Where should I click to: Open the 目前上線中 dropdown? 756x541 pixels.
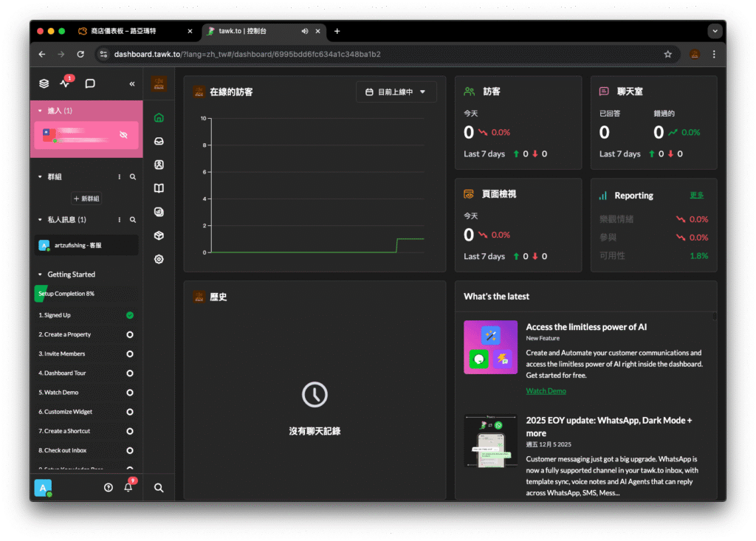pos(396,92)
